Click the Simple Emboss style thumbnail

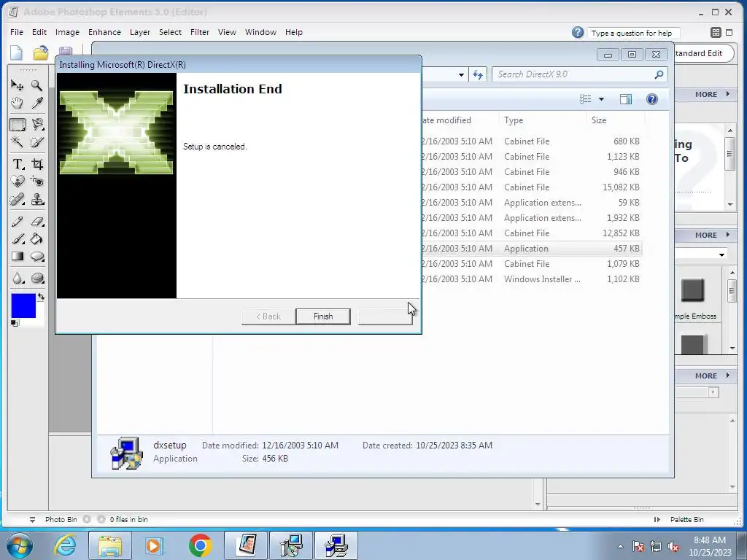(x=692, y=290)
